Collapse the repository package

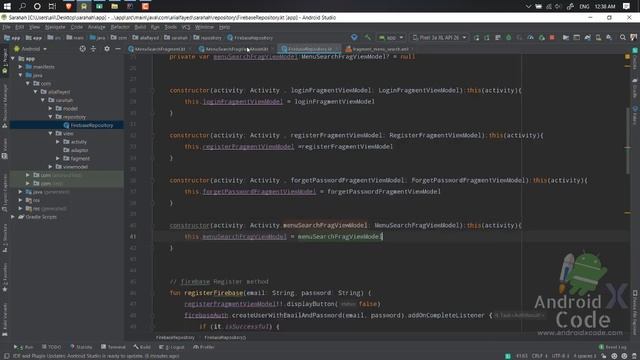tap(50, 117)
